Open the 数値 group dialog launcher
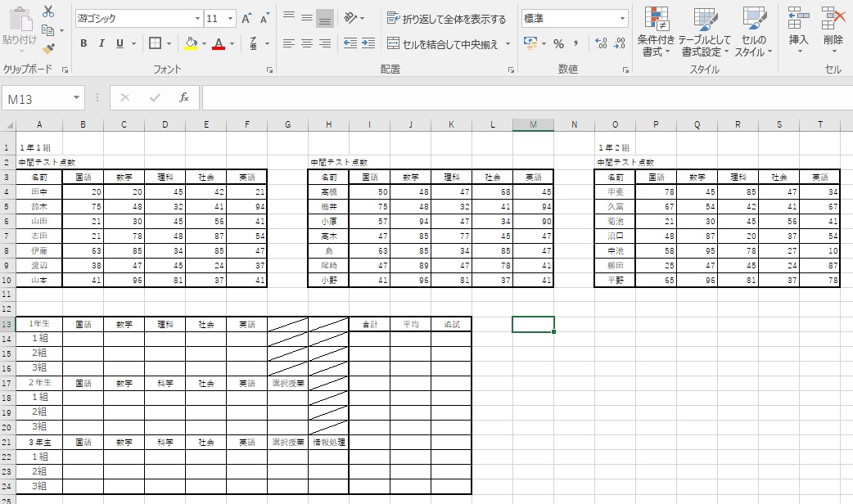The image size is (853, 504). point(626,70)
